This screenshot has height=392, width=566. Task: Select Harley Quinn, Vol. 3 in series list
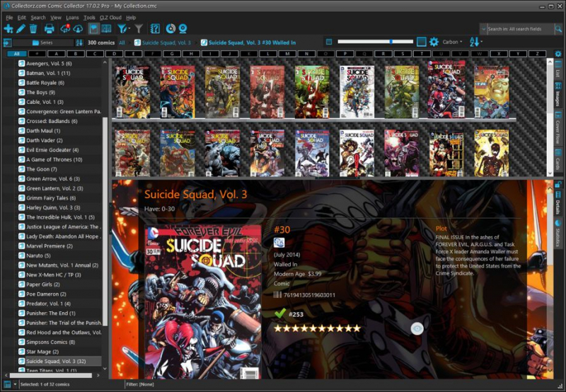[54, 207]
